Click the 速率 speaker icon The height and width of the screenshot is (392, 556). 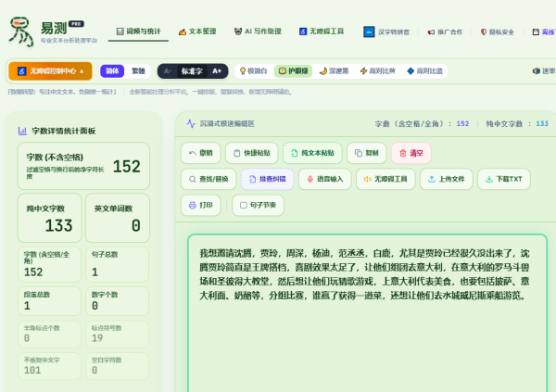537,71
